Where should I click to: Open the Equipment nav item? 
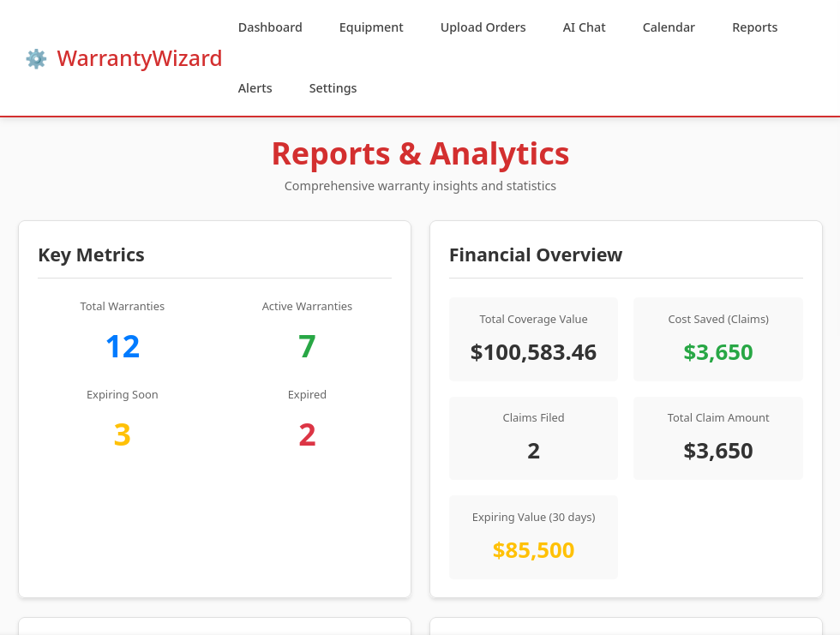[x=371, y=27]
